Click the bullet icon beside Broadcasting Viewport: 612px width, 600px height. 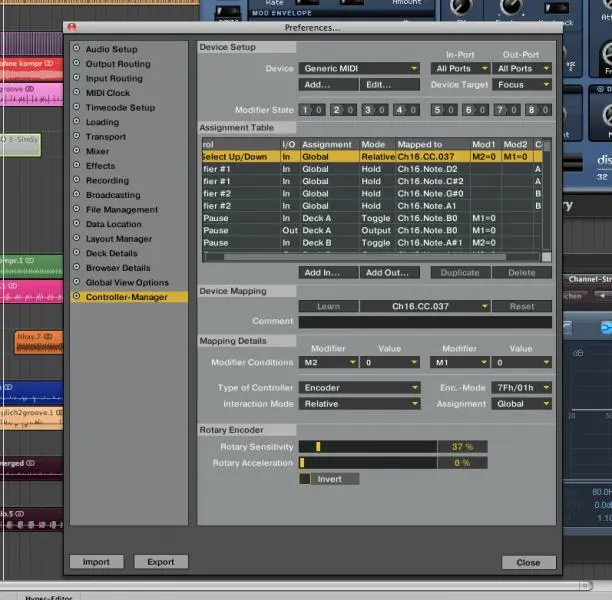pyautogui.click(x=76, y=195)
